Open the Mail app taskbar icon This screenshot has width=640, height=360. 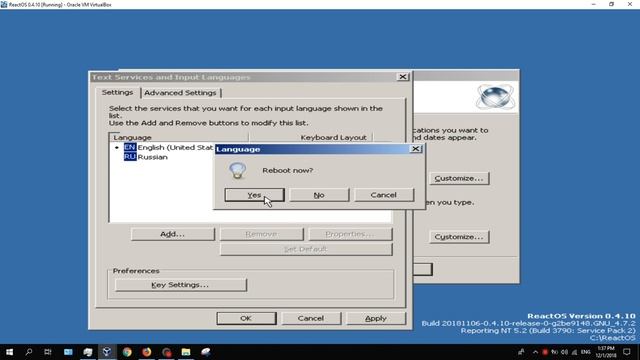pos(68,352)
